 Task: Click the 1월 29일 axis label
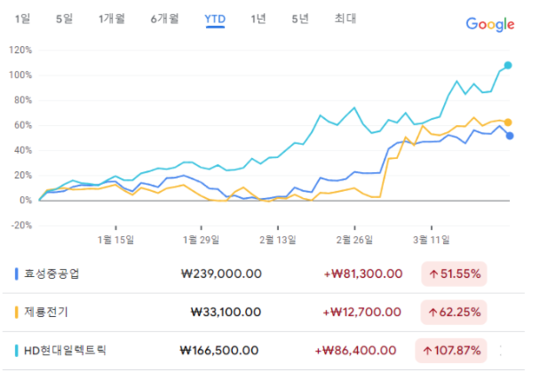click(x=201, y=239)
